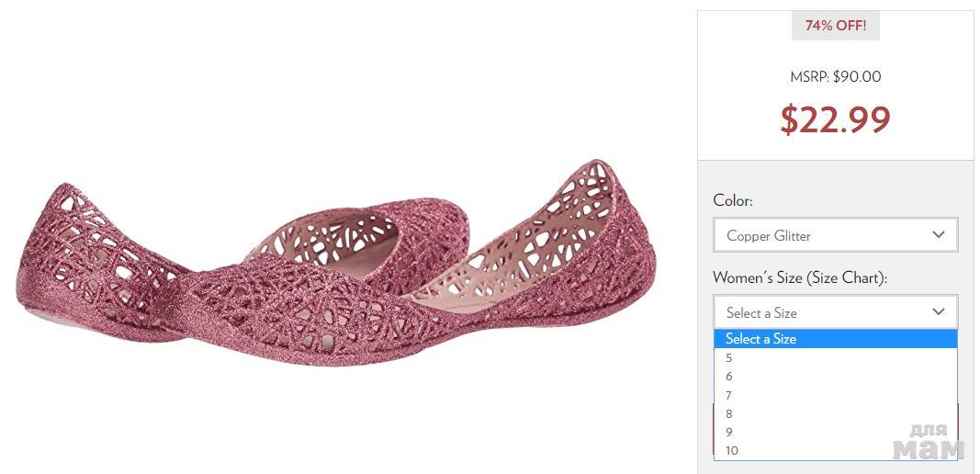
Task: Click the Color: field label
Action: [732, 200]
